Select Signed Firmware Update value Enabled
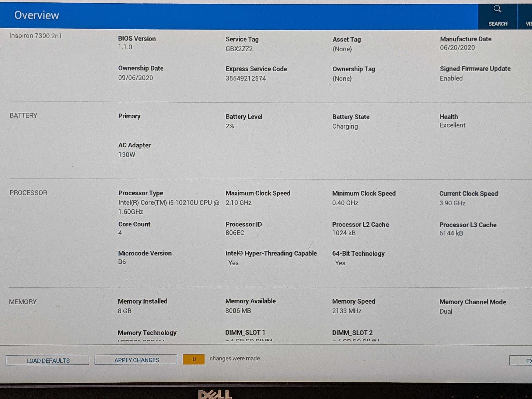 [451, 78]
